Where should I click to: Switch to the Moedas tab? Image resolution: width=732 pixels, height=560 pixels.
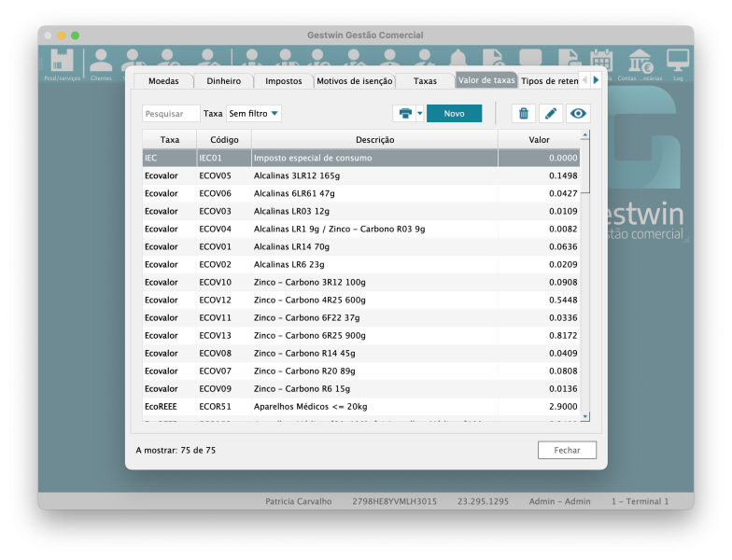(x=163, y=81)
